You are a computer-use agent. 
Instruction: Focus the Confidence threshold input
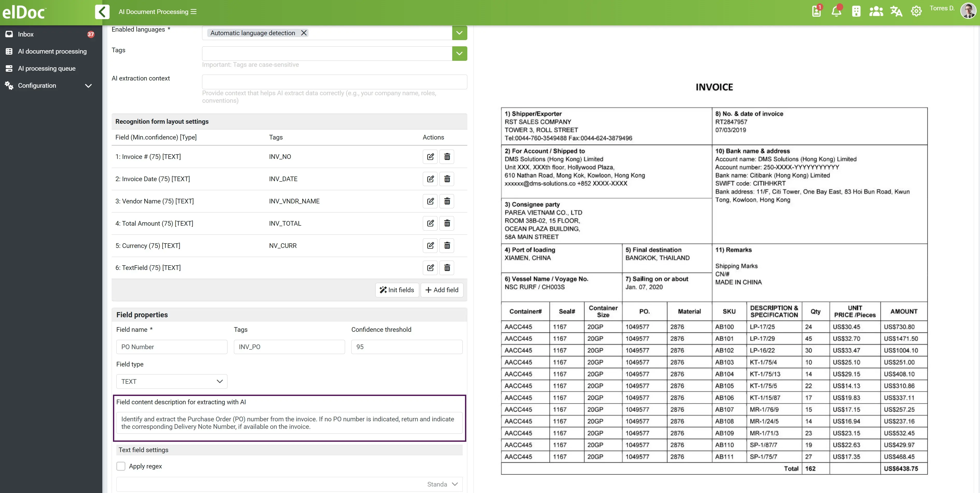(407, 347)
